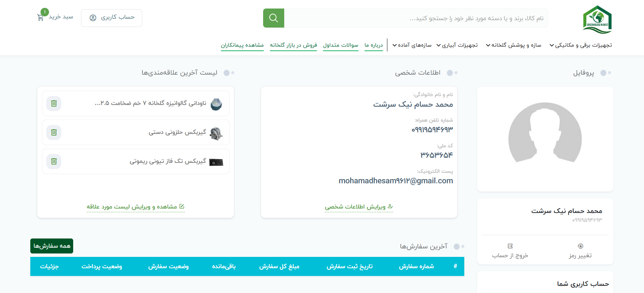The height and width of the screenshot is (293, 644).
Task: Expand the تجهیزات آبیاری menu
Action: [457, 45]
